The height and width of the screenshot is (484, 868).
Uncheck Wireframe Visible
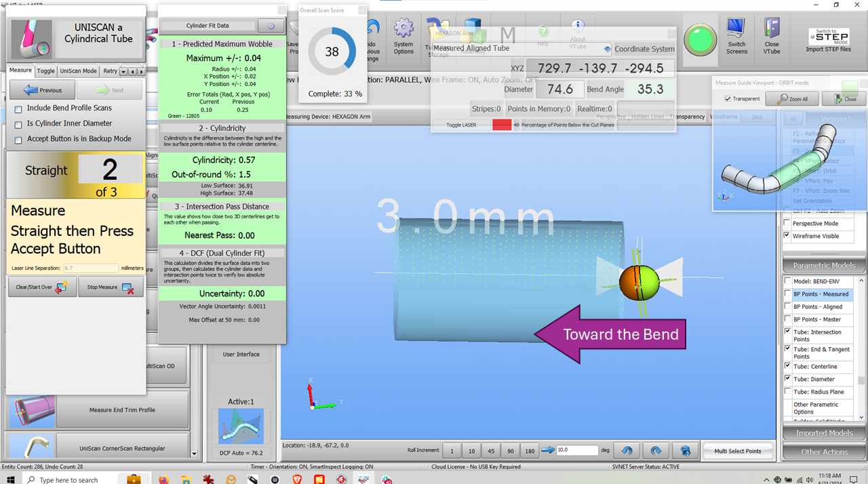coord(787,236)
